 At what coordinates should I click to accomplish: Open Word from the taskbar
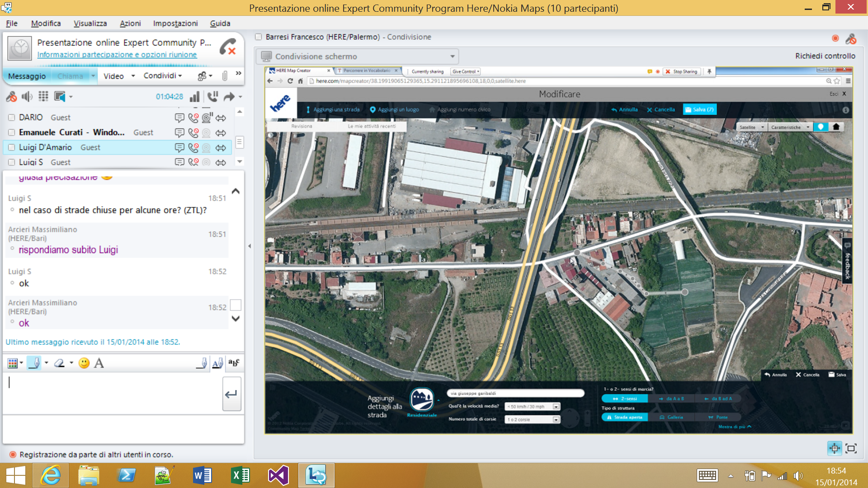[x=203, y=476]
